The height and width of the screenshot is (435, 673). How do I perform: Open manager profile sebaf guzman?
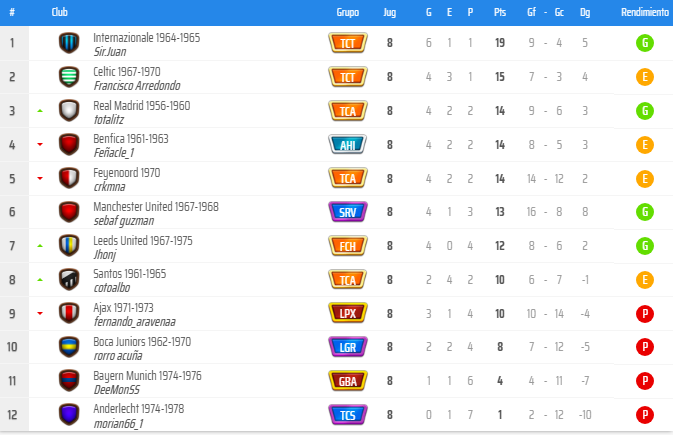pos(124,221)
